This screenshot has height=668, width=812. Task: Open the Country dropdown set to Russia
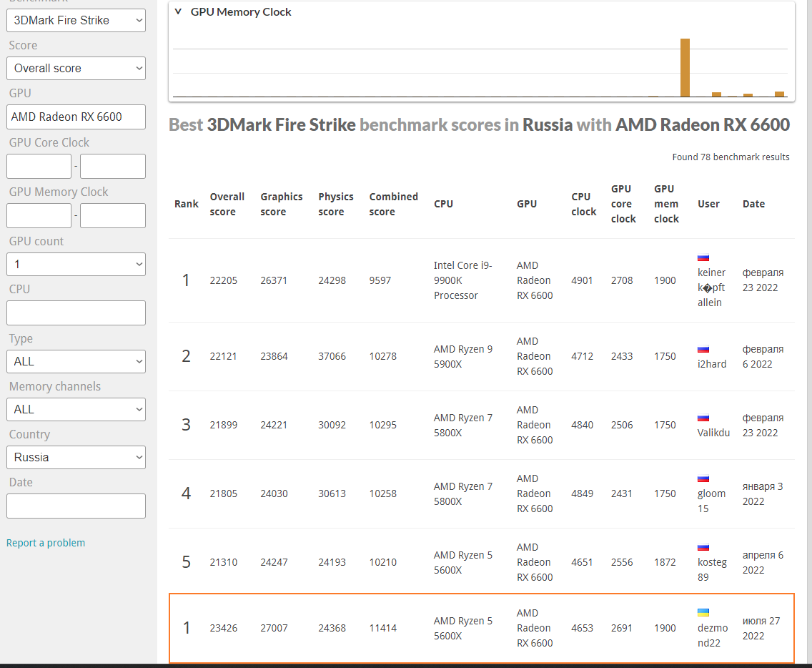(x=76, y=458)
